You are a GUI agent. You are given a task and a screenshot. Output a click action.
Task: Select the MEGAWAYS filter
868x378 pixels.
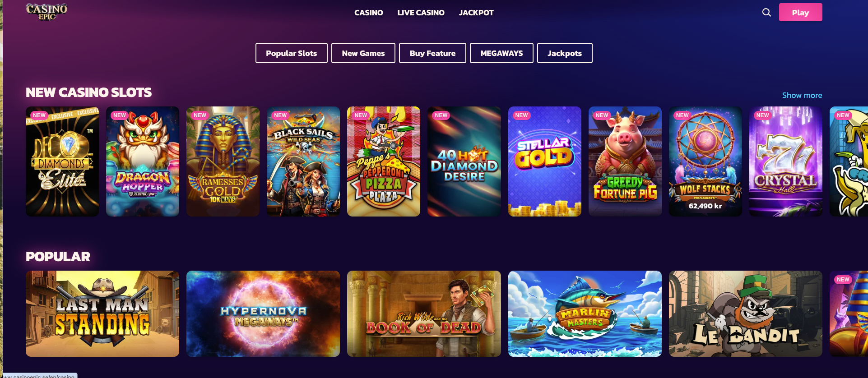coord(501,53)
